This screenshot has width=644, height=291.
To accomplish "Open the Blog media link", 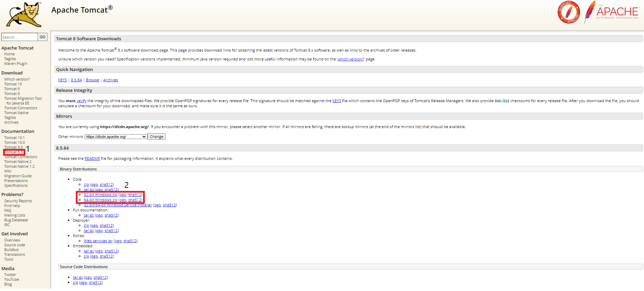I will coord(8,284).
